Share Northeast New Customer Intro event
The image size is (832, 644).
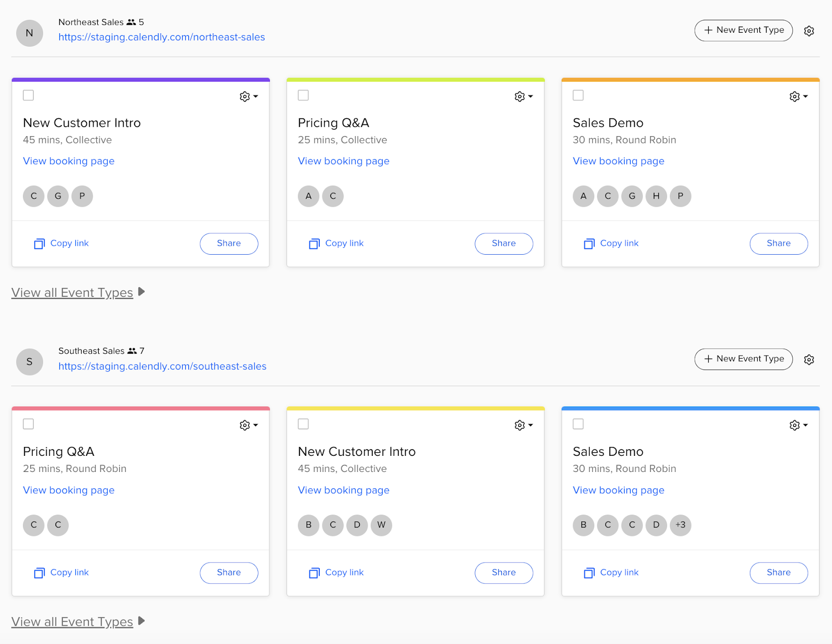[x=229, y=244]
